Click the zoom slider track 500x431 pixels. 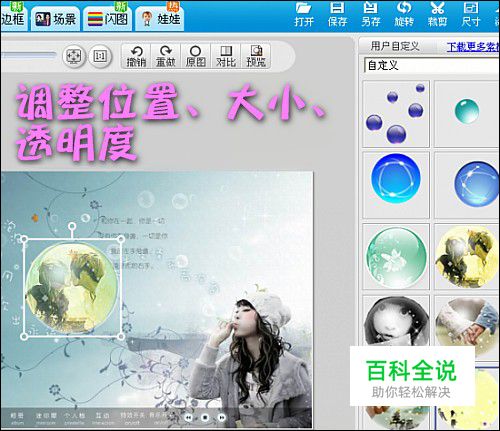point(28,55)
